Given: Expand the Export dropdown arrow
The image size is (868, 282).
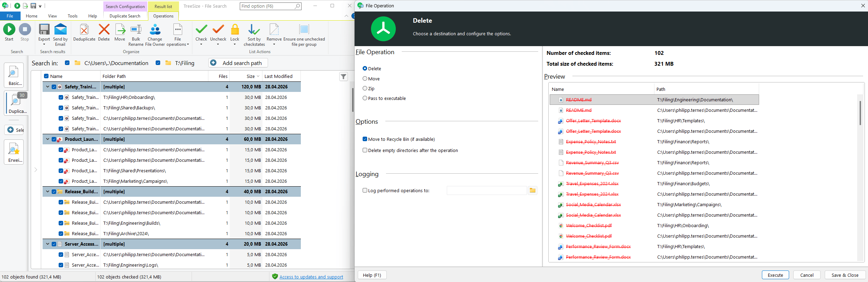Looking at the screenshot, I should pos(44,44).
